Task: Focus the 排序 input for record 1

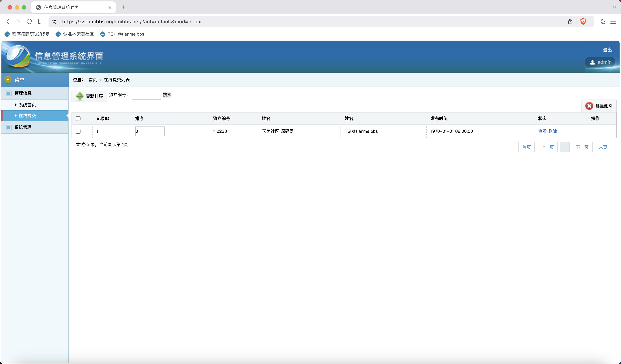Action: (x=150, y=131)
